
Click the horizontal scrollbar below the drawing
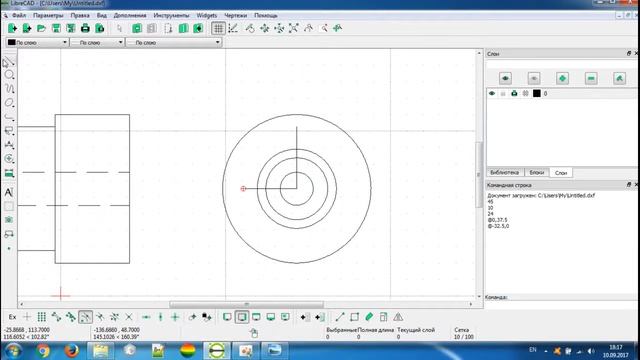(246, 304)
